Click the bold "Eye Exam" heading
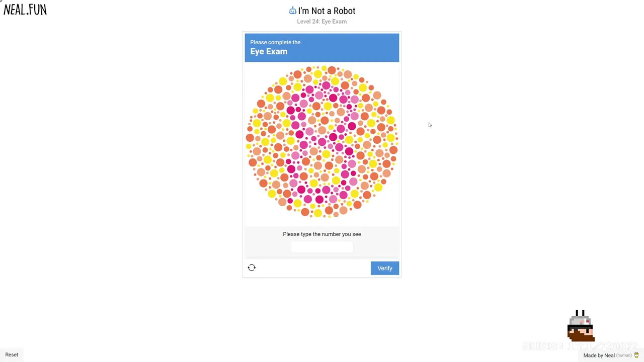Screen dimensions: 644x362 click(x=269, y=52)
